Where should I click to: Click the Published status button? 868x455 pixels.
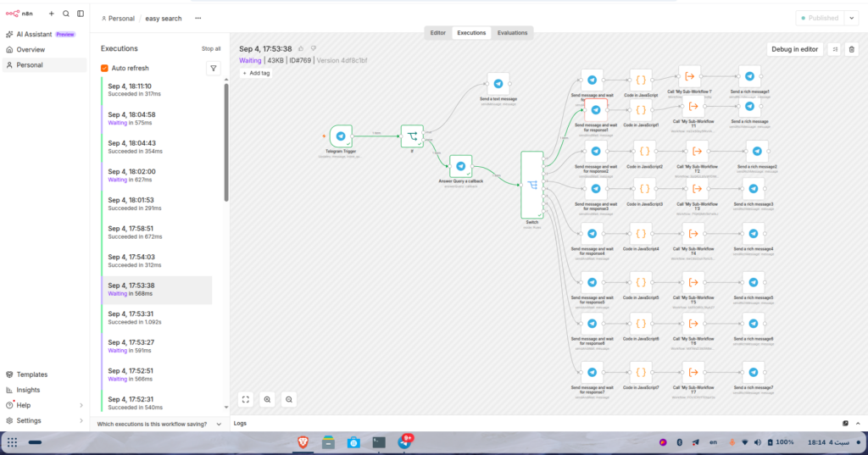820,19
